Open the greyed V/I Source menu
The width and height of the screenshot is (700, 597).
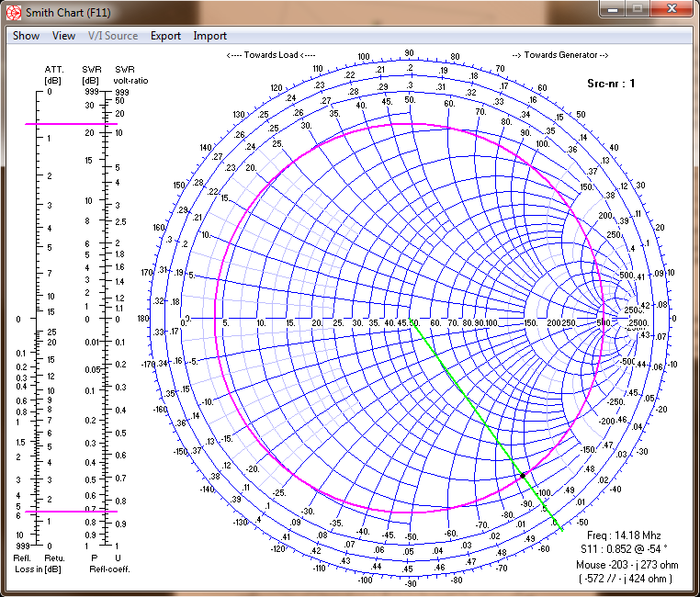pos(113,36)
